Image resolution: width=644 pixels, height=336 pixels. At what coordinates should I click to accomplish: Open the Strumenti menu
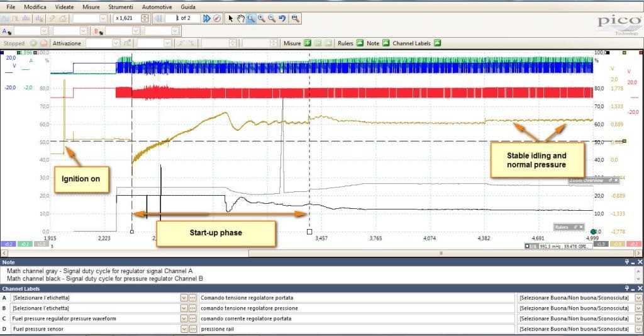point(121,7)
